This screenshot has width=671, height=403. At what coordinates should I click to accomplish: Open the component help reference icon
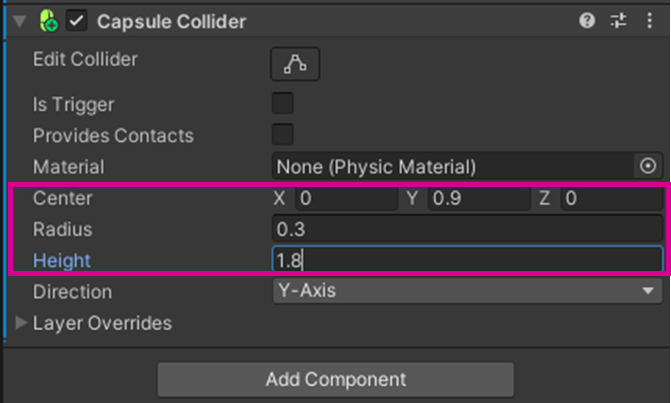click(587, 21)
